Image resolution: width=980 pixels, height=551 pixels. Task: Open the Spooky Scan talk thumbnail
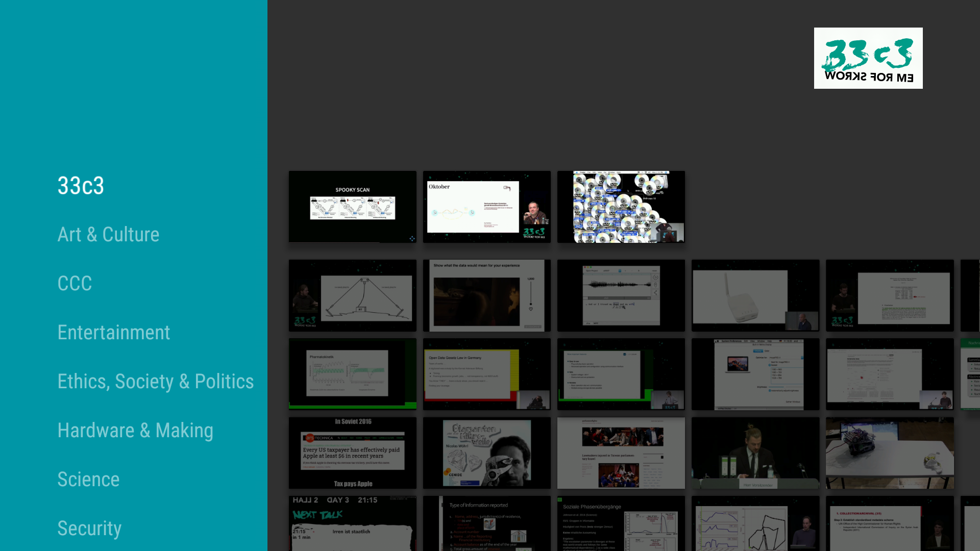pyautogui.click(x=352, y=207)
